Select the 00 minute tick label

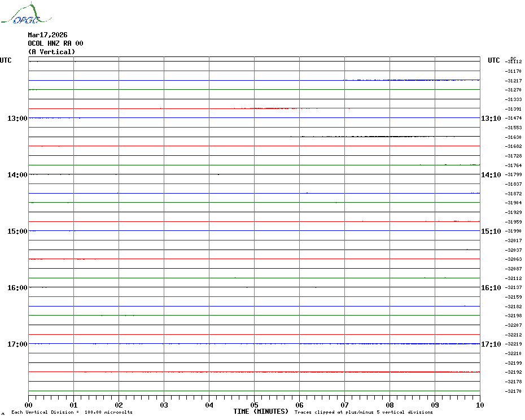click(29, 405)
